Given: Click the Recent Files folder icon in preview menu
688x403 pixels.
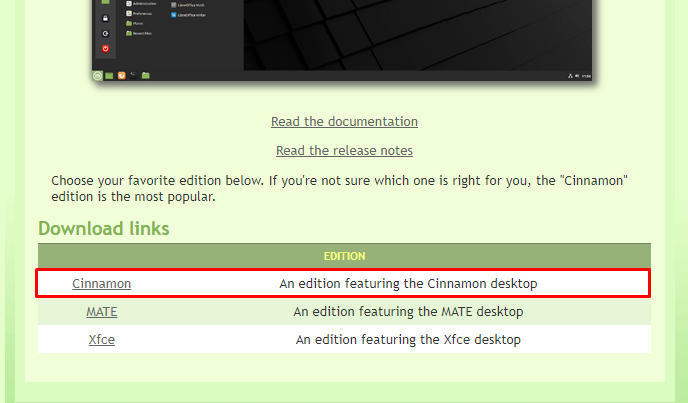Looking at the screenshot, I should tap(129, 33).
